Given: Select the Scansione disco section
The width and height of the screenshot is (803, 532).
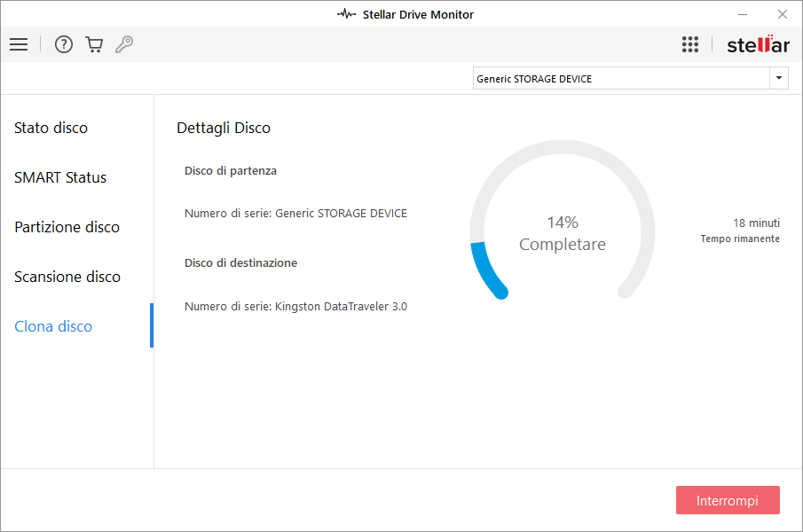Looking at the screenshot, I should click(x=67, y=277).
